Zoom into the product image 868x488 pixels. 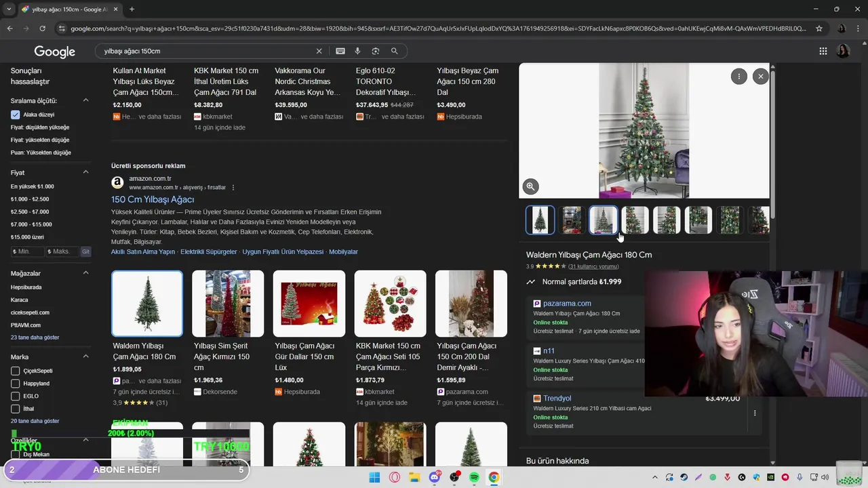point(530,186)
